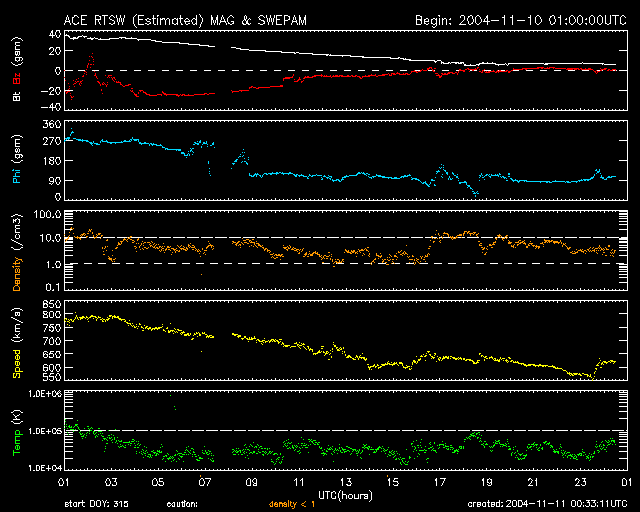Click the orange 'density < 1' caution text

(292, 504)
